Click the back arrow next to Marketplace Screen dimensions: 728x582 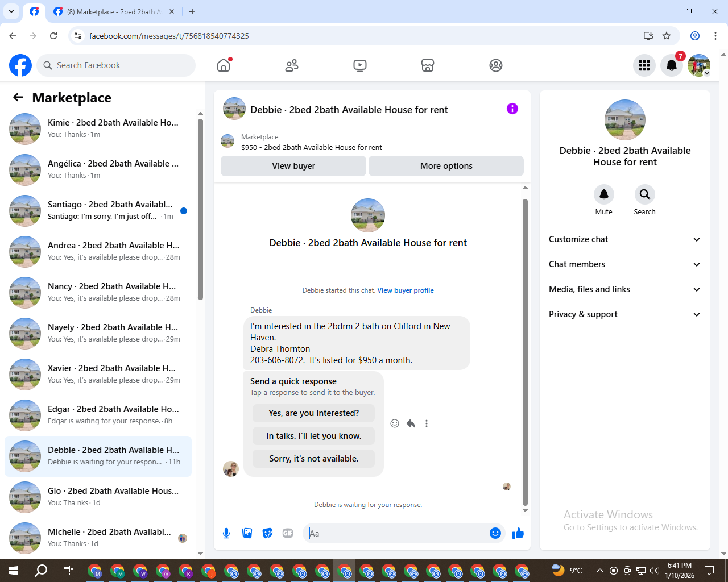pos(18,97)
